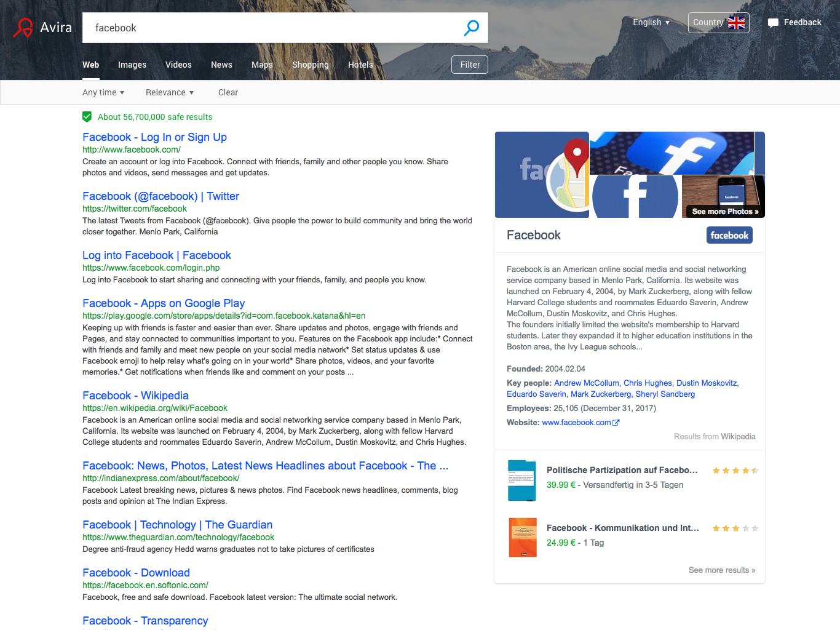Click the green safe results shield icon
840x630 pixels.
point(87,116)
